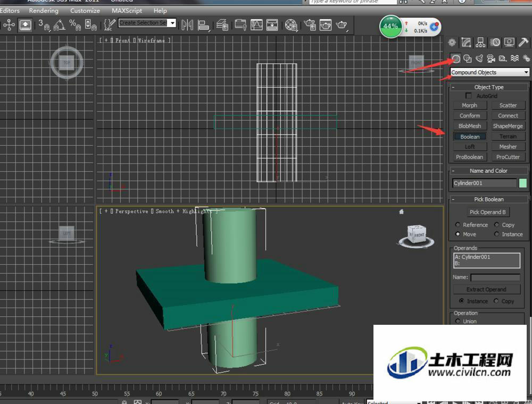Viewport: 532px width, 404px height.
Task: Open Perspective viewport label menu
Action: tap(131, 211)
